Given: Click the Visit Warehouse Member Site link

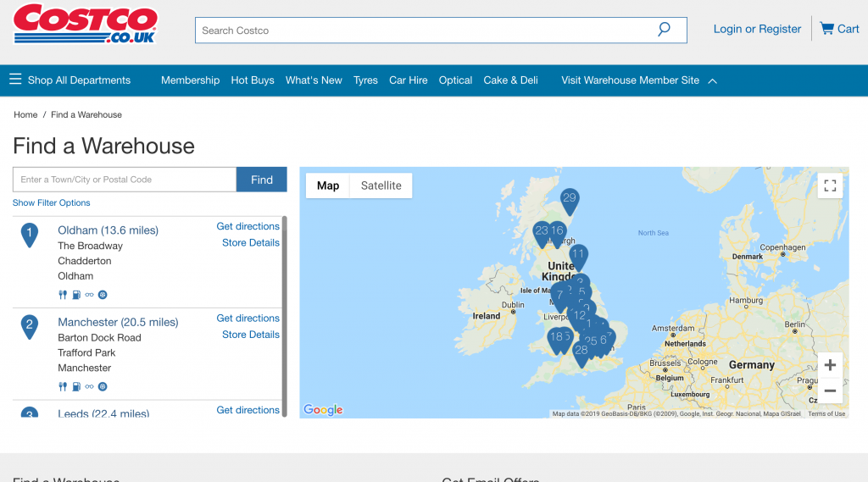Looking at the screenshot, I should pos(630,80).
